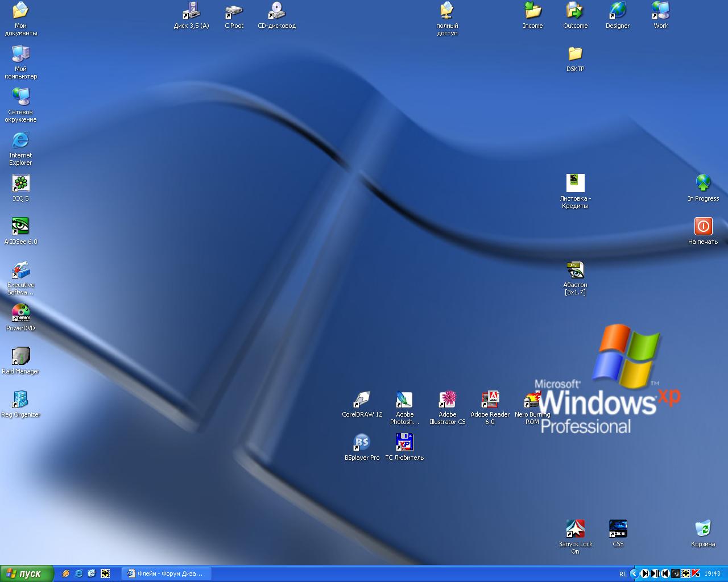
Task: Click the previous track tray control
Action: (x=665, y=573)
